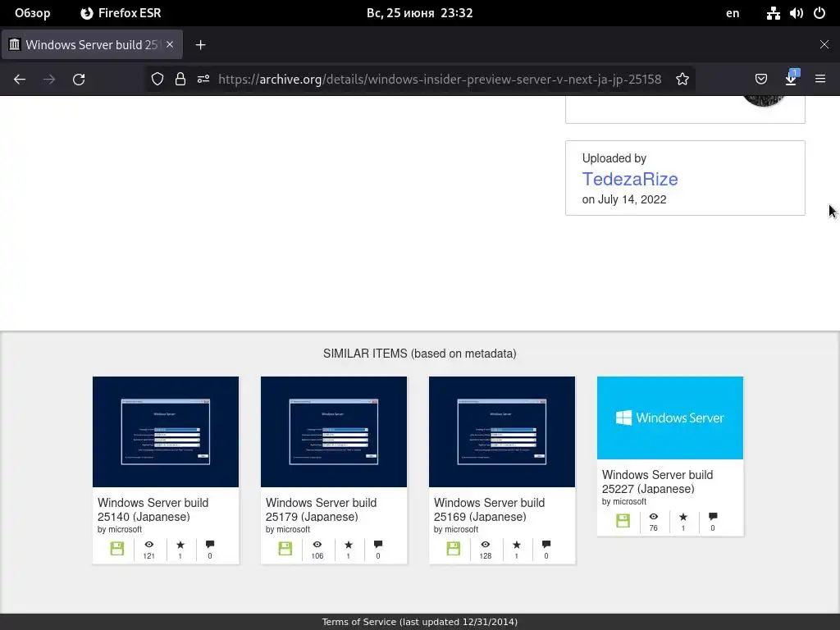Open Windows Server 25227 blue logo thumbnail
The image size is (840, 630).
click(x=670, y=418)
